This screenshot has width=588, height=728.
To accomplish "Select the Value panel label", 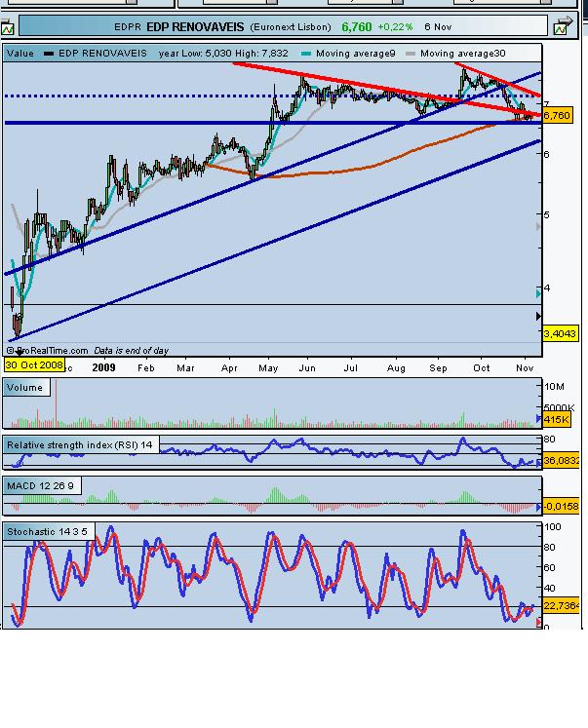I will click(20, 54).
